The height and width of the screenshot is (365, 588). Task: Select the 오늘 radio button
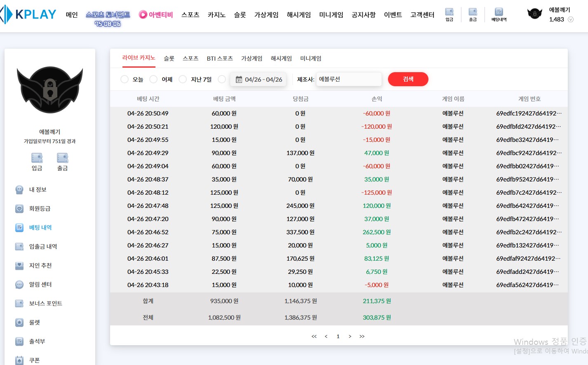tap(125, 79)
